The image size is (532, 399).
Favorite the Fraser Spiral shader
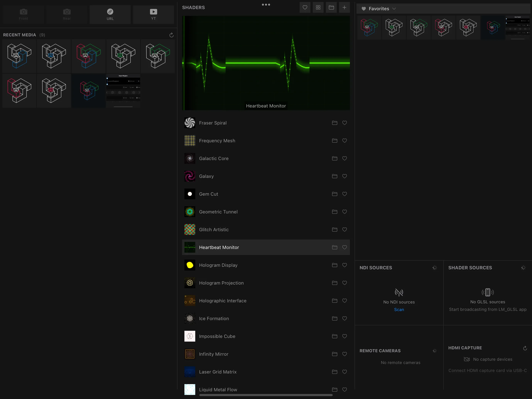tap(344, 123)
